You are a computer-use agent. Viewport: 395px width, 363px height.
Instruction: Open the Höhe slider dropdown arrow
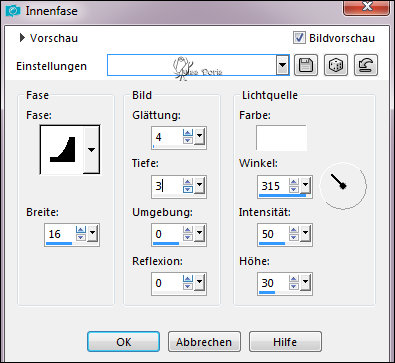pyautogui.click(x=305, y=281)
